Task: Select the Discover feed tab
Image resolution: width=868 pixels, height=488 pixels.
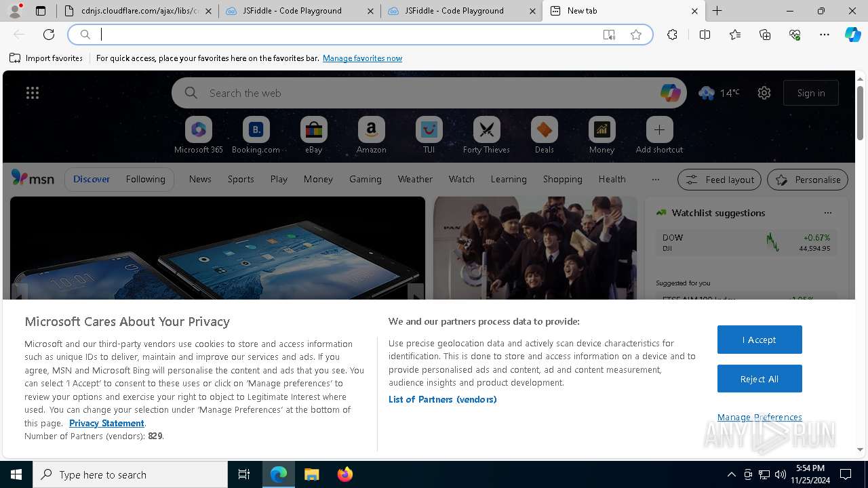Action: coord(92,179)
